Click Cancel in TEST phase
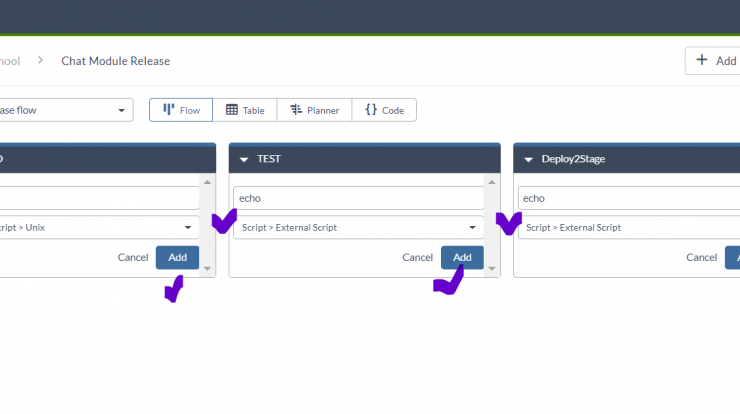This screenshot has width=740, height=414. coord(417,257)
